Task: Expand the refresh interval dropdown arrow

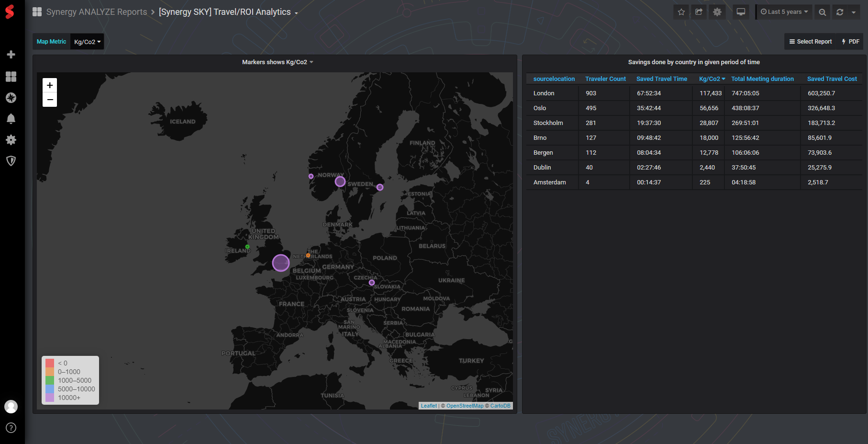Action: pos(854,12)
